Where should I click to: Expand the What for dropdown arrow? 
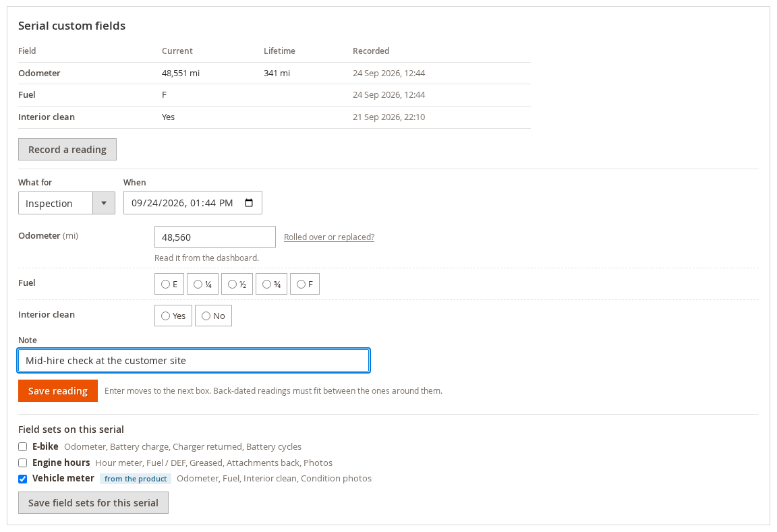(x=104, y=203)
